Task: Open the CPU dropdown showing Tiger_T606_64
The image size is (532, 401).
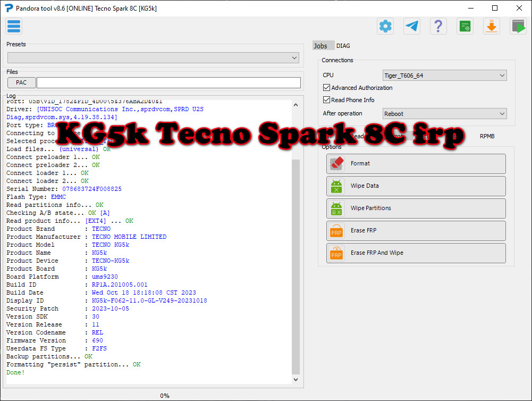Action: point(444,76)
